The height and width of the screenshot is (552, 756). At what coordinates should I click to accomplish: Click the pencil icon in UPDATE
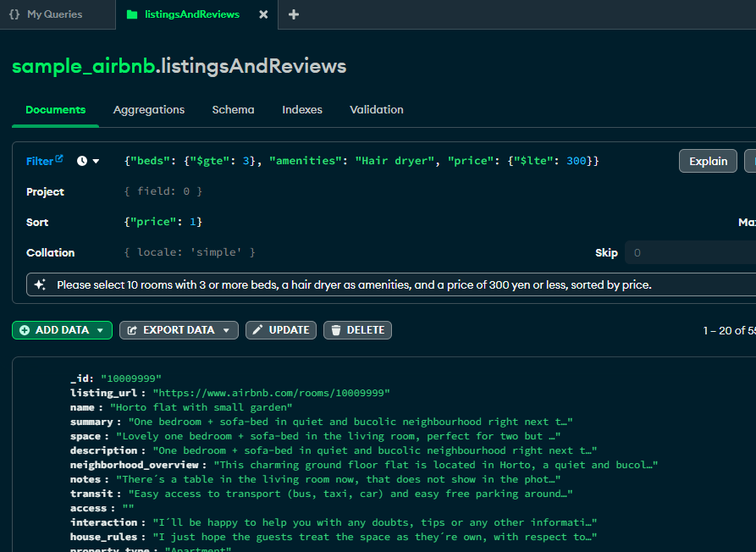258,329
